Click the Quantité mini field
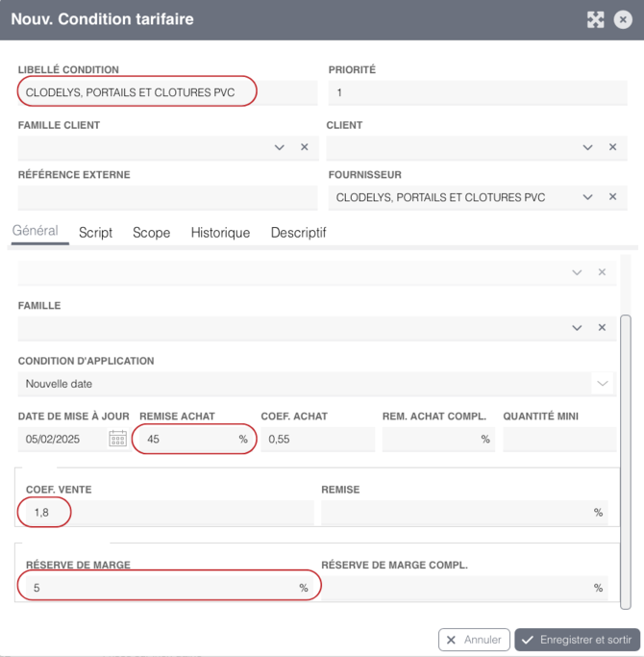Screen dimensions: 644x657 (559, 439)
